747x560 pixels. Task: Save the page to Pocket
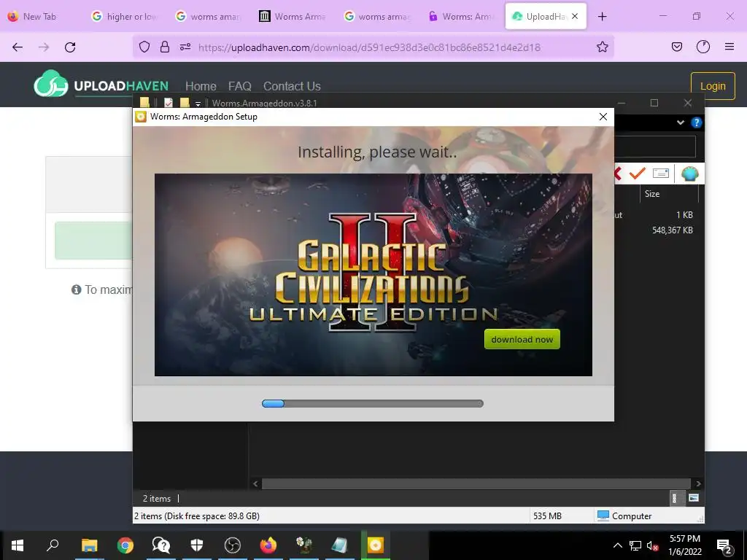(676, 47)
